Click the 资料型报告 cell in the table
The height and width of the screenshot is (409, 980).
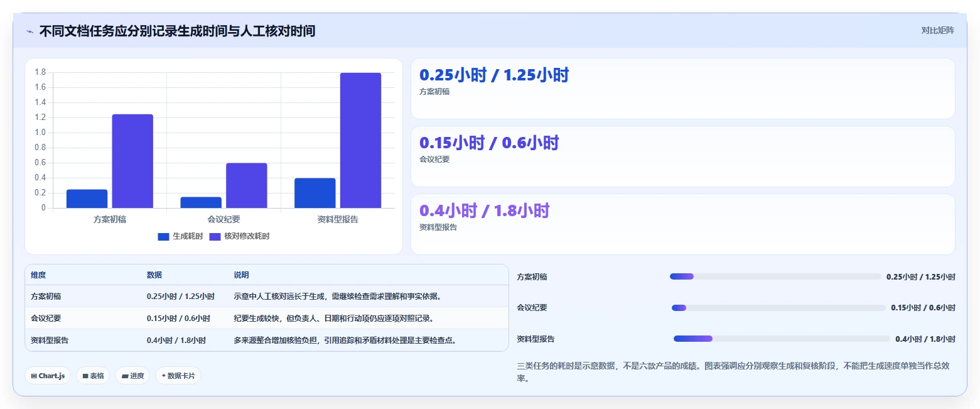[x=50, y=341]
